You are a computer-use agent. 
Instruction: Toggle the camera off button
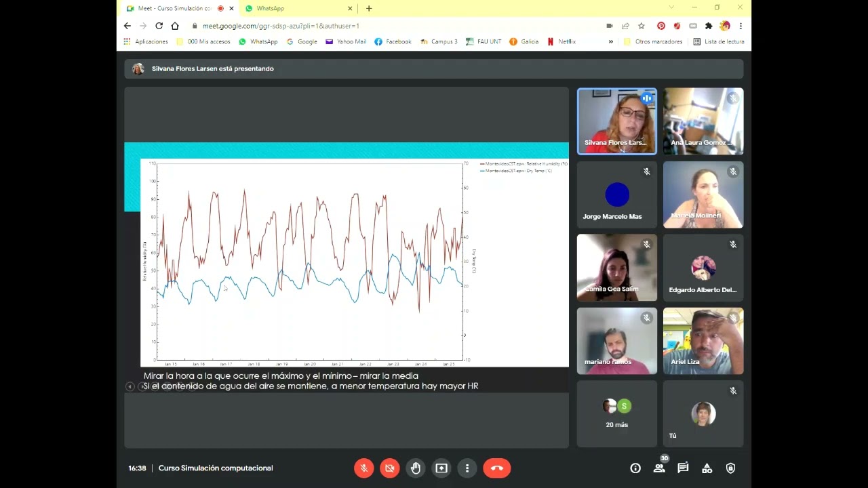pos(389,468)
